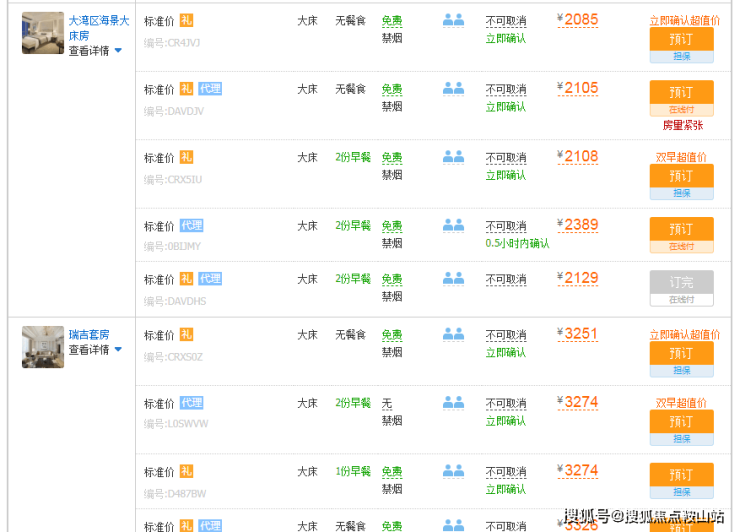Click the gift 礼 icon in the ¥2085 row
Viewport: 740px width, 532px height.
tap(187, 20)
